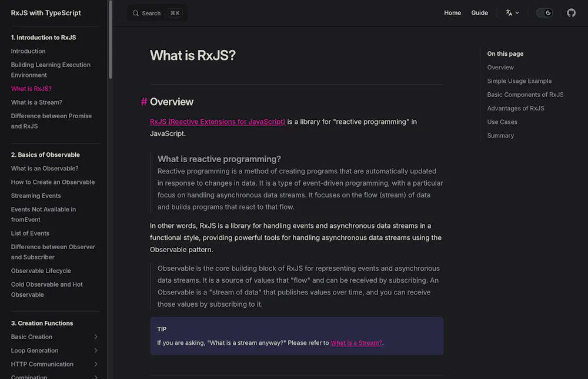Expand the Basic Creation sidebar section
Image resolution: width=588 pixels, height=379 pixels.
click(96, 337)
